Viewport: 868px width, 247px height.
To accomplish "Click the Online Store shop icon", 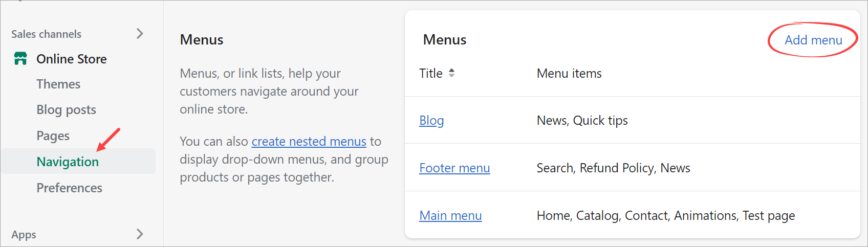I will (x=20, y=59).
